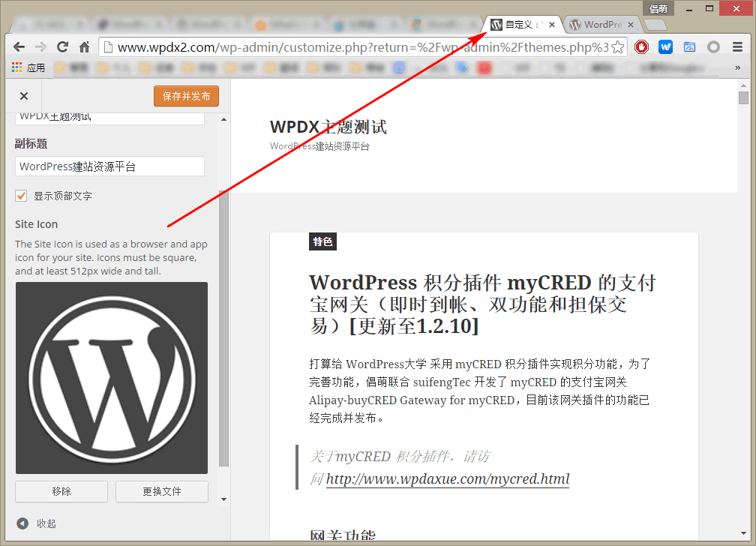The height and width of the screenshot is (546, 756).
Task: Open the browser home page
Action: pyautogui.click(x=84, y=46)
